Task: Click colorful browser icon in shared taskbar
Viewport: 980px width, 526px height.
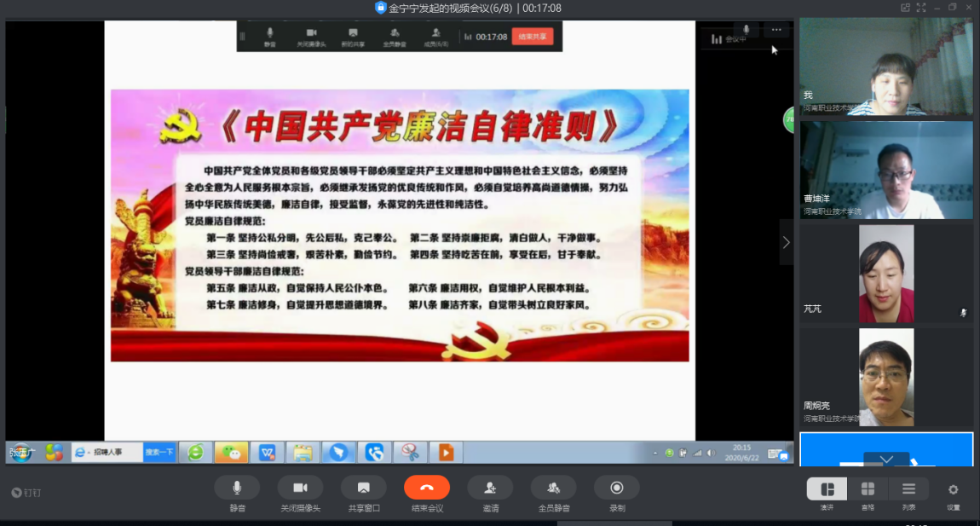Action: tap(54, 452)
